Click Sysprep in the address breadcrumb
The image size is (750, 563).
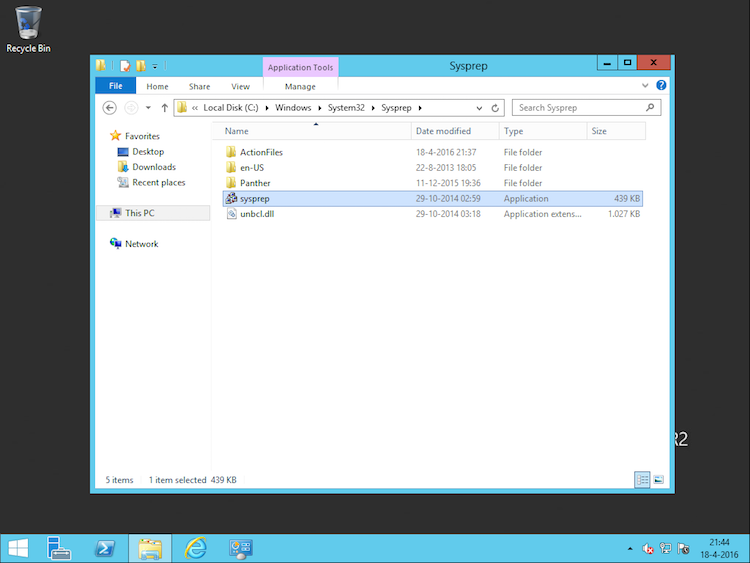coord(396,108)
